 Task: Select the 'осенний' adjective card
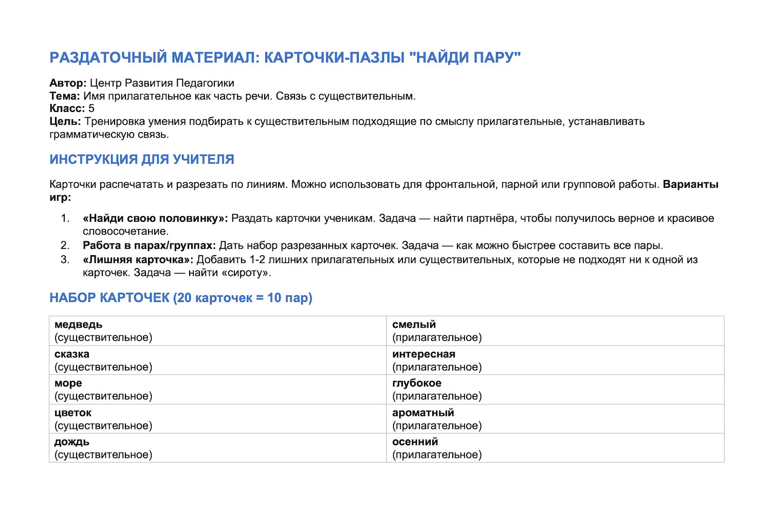pyautogui.click(x=555, y=448)
